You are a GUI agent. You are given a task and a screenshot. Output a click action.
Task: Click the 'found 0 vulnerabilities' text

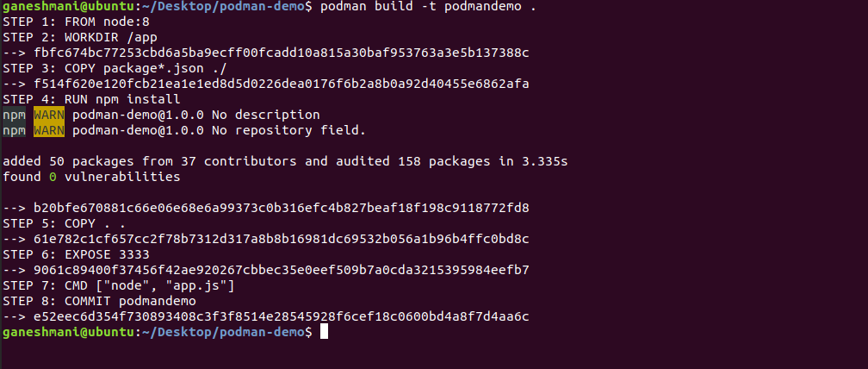coord(91,177)
